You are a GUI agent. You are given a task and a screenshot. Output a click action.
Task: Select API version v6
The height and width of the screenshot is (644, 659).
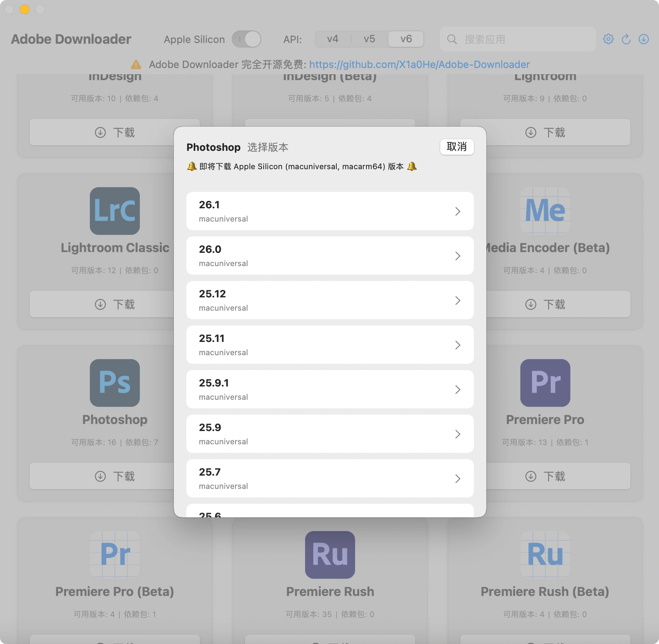(406, 39)
